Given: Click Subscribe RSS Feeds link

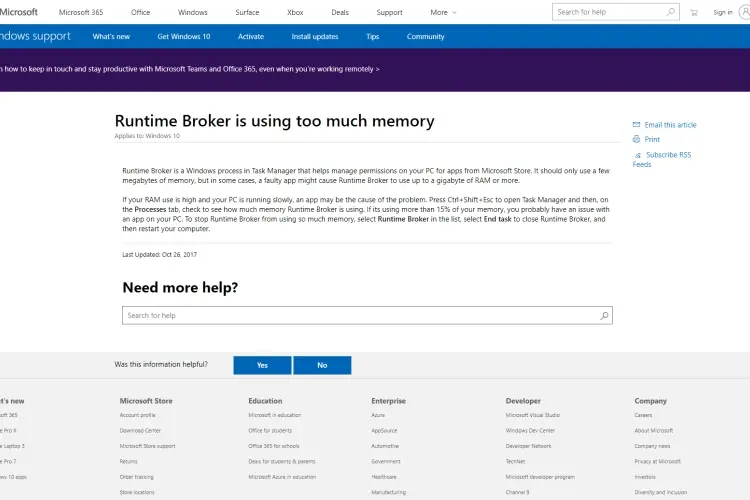Looking at the screenshot, I should click(662, 159).
